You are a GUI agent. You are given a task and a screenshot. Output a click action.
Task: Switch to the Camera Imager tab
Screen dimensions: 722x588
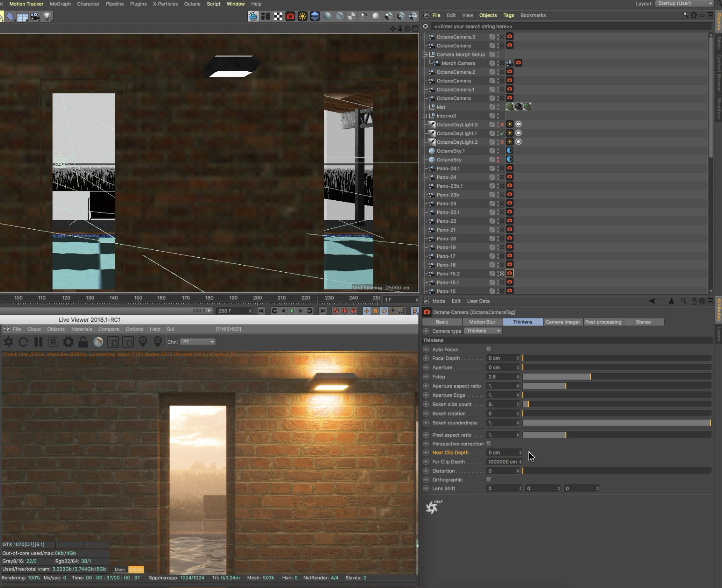tap(562, 322)
